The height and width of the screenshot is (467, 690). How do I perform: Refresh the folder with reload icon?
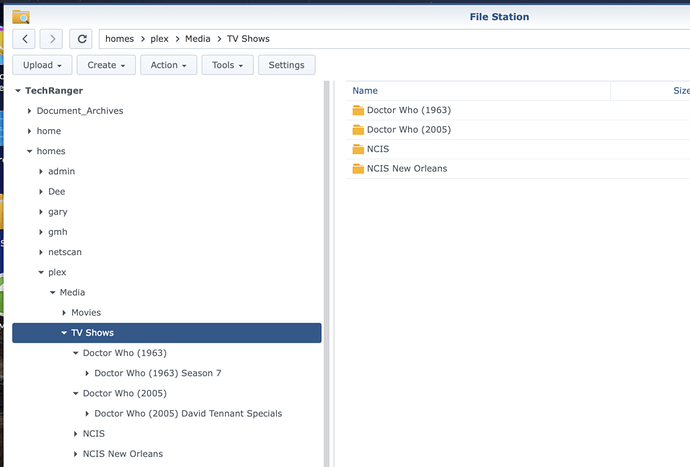pyautogui.click(x=81, y=39)
